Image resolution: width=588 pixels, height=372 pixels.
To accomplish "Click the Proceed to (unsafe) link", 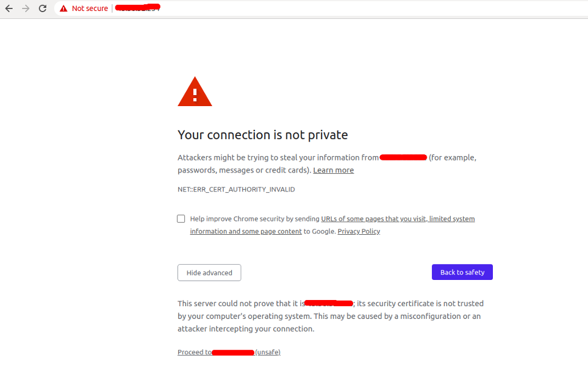I will (x=229, y=352).
